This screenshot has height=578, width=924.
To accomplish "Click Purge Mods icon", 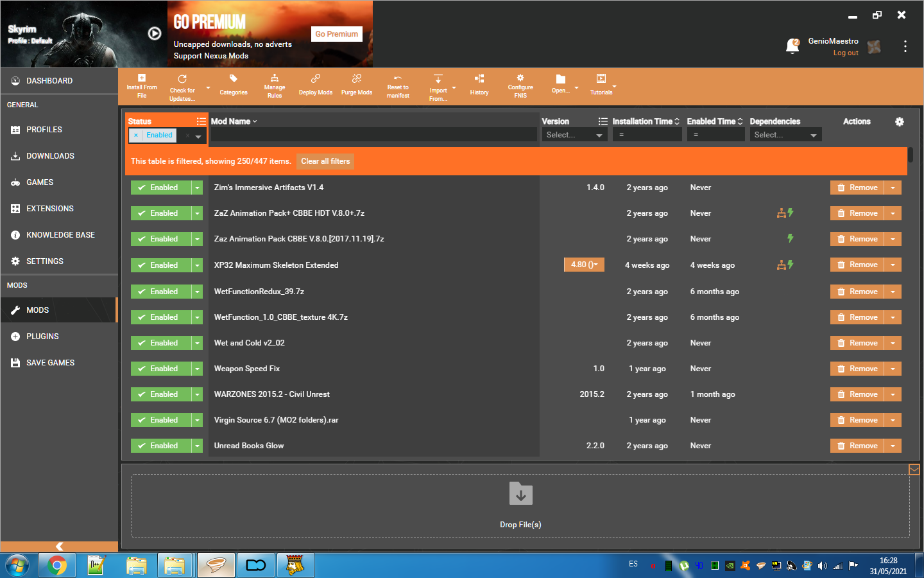I will point(357,78).
